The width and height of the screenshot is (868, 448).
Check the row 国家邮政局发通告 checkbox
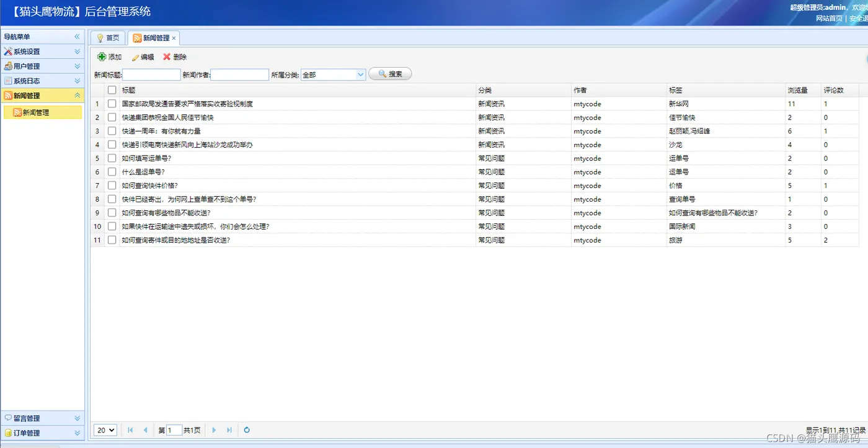[x=112, y=104]
